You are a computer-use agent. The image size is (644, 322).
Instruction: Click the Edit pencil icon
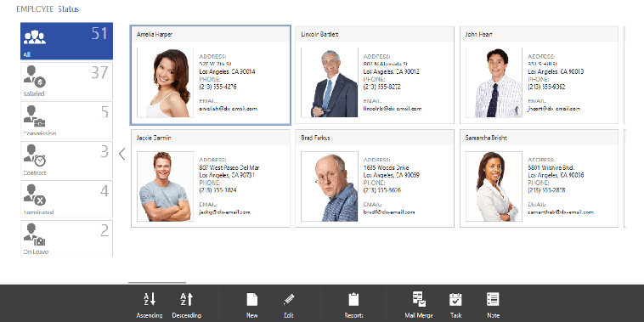pyautogui.click(x=289, y=299)
